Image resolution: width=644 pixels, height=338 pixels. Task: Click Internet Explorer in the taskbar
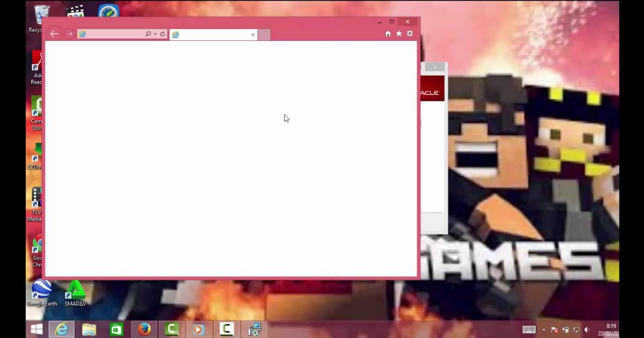[x=62, y=329]
